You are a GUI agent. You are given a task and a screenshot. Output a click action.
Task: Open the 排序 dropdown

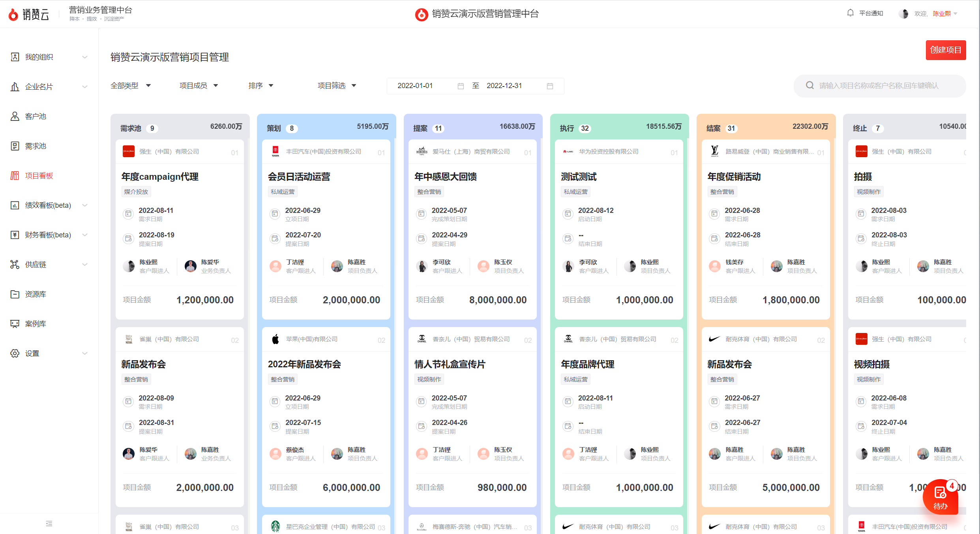click(261, 86)
